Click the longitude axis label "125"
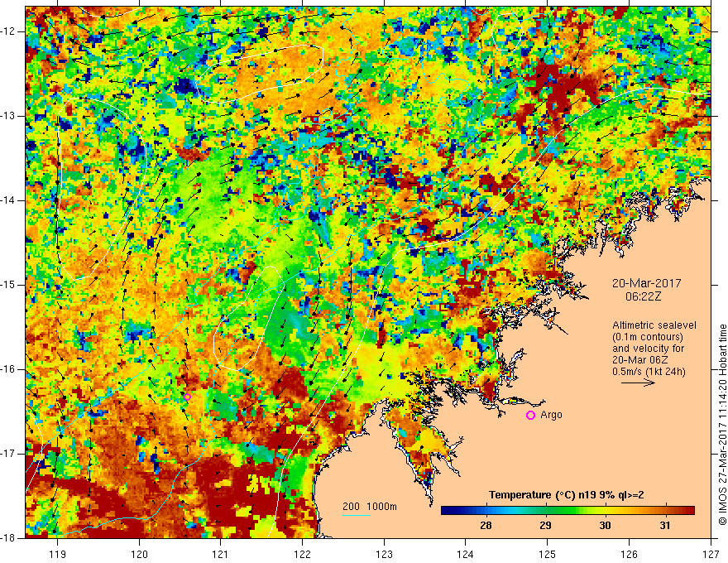Image resolution: width=728 pixels, height=563 pixels. [x=548, y=554]
